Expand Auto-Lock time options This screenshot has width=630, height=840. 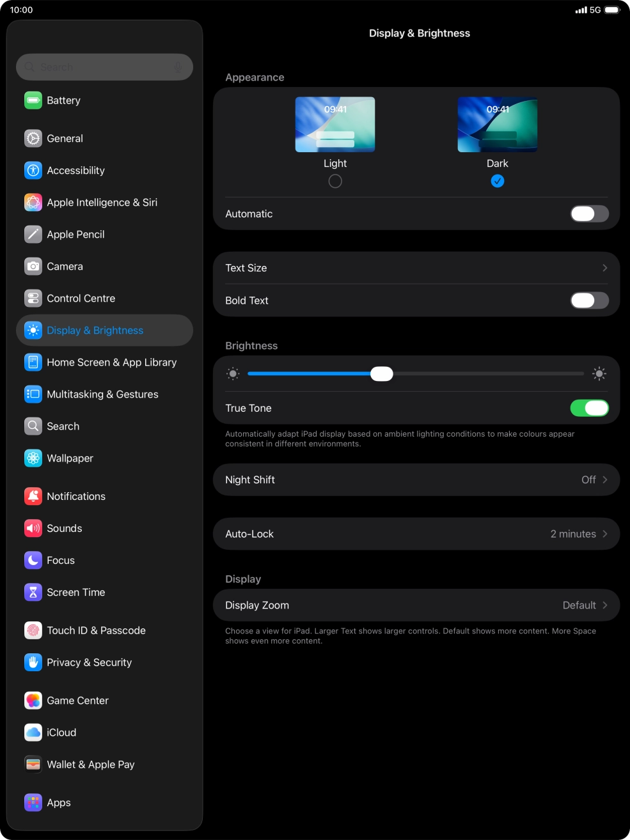point(416,534)
